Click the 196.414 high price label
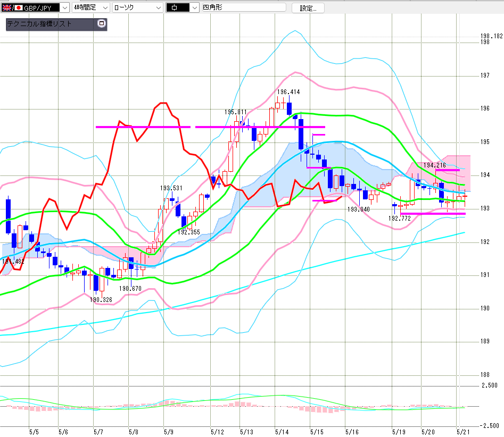This screenshot has height=437, width=504. (x=288, y=92)
